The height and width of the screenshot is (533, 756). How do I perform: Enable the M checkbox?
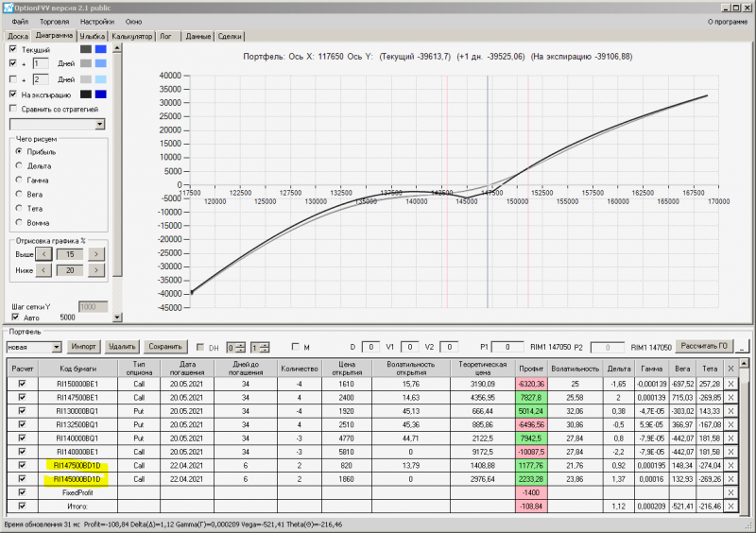coord(296,346)
